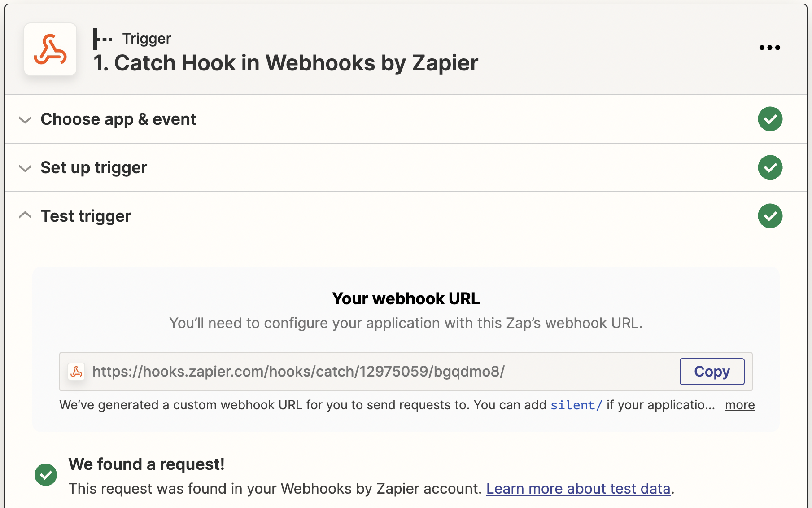
Task: Click the green checkmark for Set up trigger
Action: (770, 167)
